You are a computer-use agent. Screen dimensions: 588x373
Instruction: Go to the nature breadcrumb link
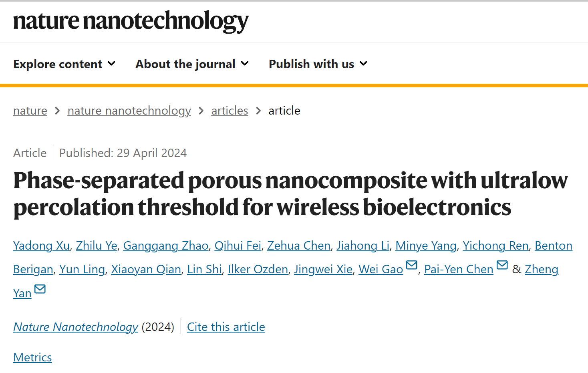click(x=30, y=111)
